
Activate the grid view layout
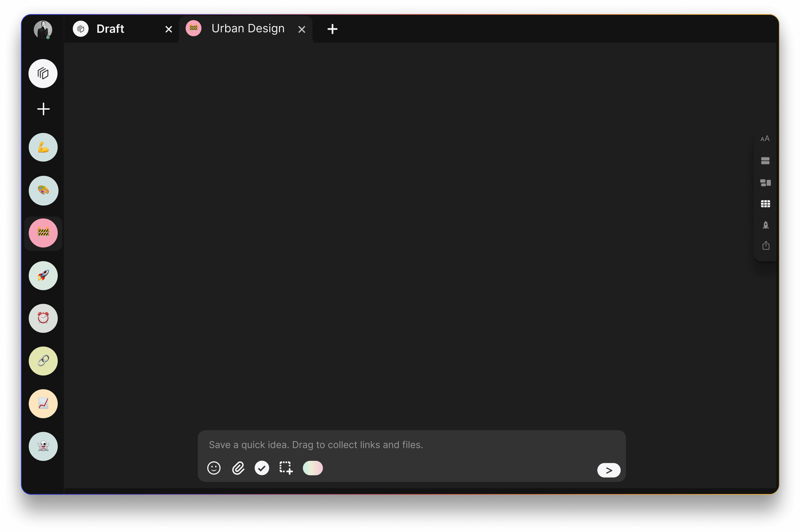point(765,204)
